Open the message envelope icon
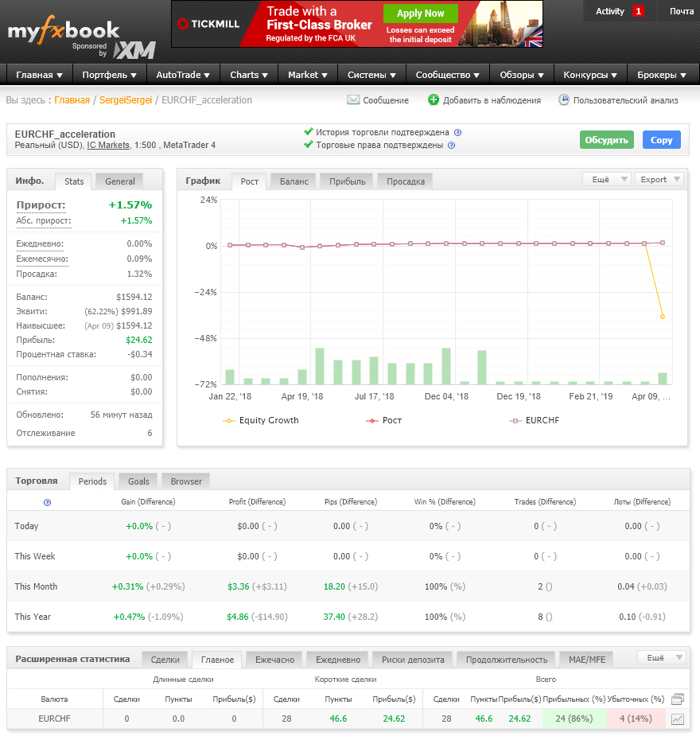 pos(353,99)
